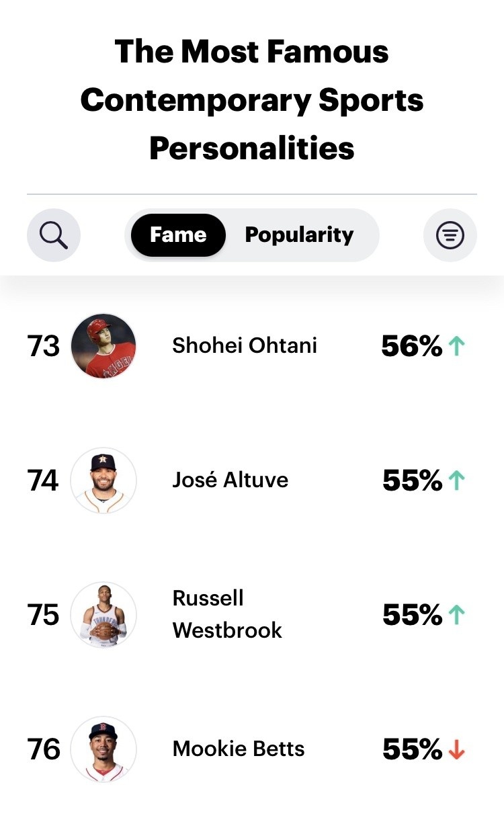Switch to the Fame ranking
504x836 pixels.
(x=178, y=235)
